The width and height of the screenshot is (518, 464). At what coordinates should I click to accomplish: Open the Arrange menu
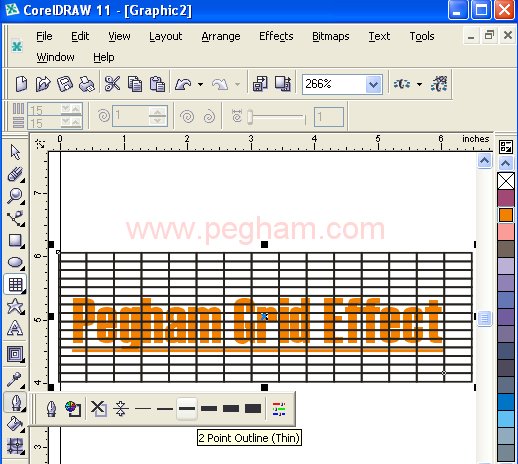click(x=221, y=36)
